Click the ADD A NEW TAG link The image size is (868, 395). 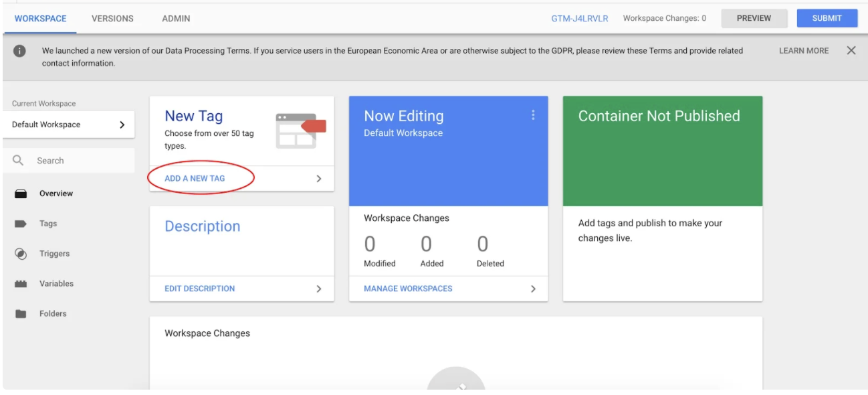pyautogui.click(x=195, y=179)
